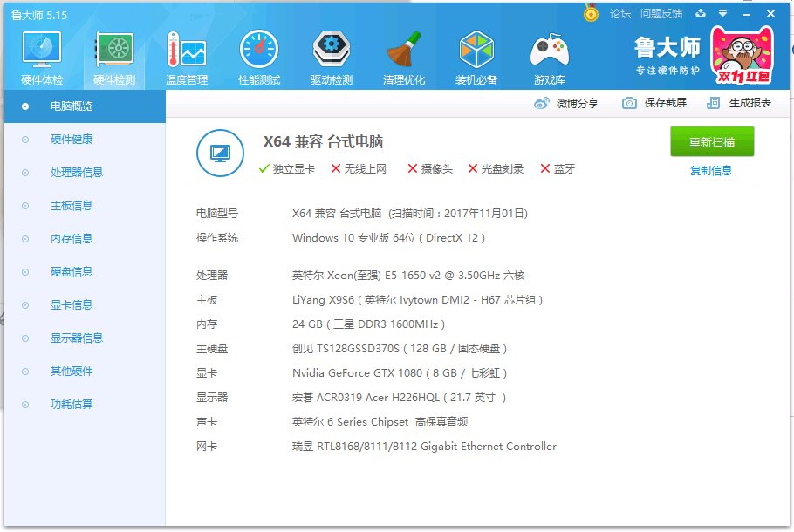Click the 双11红包 promotion mascot image
The image size is (794, 532).
coord(743,55)
